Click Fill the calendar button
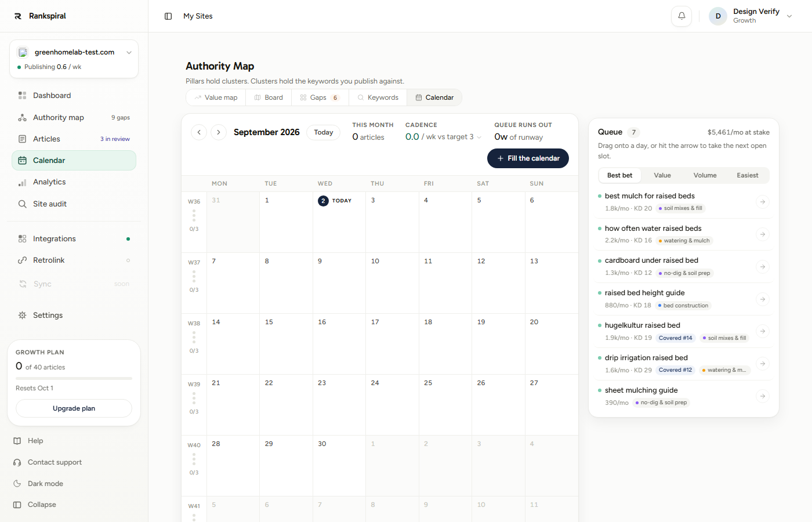 (x=528, y=158)
